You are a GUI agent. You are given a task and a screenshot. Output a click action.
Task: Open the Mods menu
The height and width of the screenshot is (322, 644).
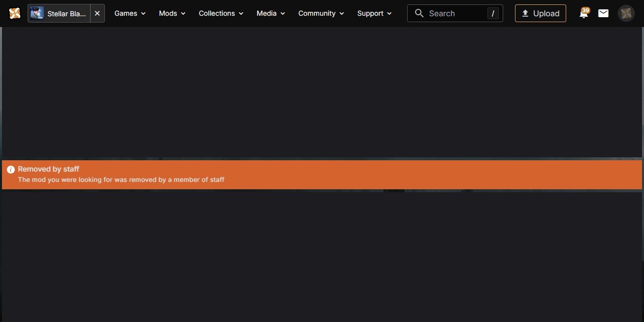172,13
